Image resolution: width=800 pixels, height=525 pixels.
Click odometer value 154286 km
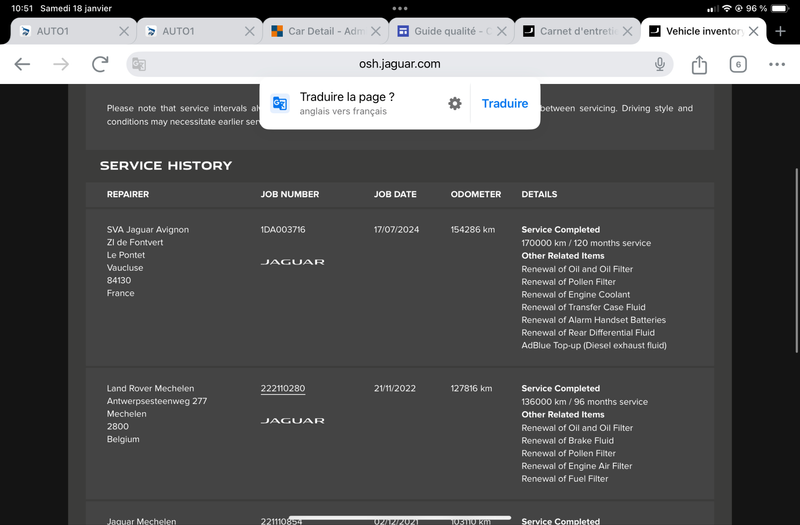point(472,230)
